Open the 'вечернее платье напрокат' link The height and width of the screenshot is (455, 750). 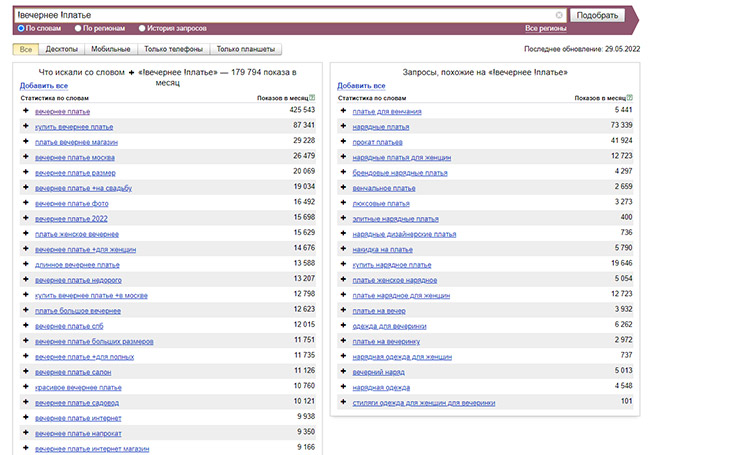78,433
